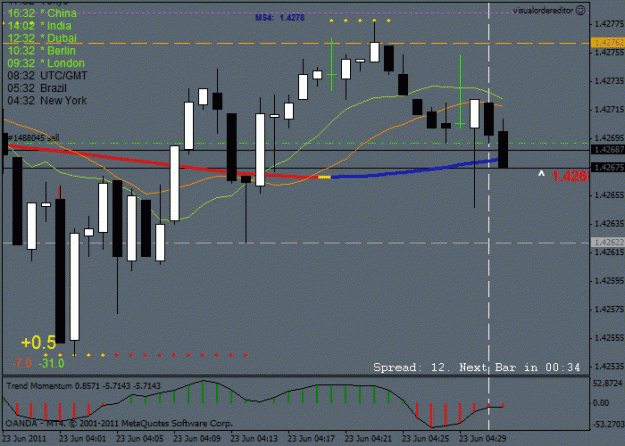Click the 23 Jun 04:01 time axis label
The height and width of the screenshot is (446, 625).
click(83, 439)
